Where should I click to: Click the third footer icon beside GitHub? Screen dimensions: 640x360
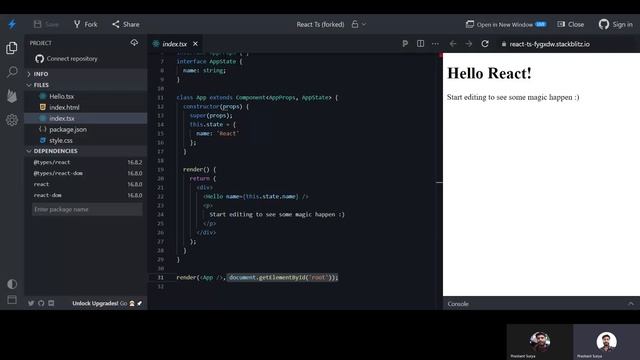[51, 303]
